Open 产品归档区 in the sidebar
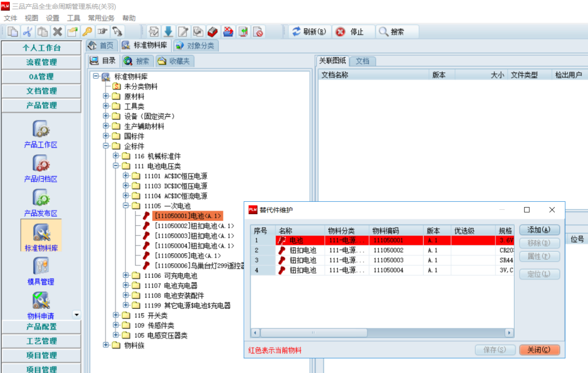588x373 pixels. click(x=41, y=167)
